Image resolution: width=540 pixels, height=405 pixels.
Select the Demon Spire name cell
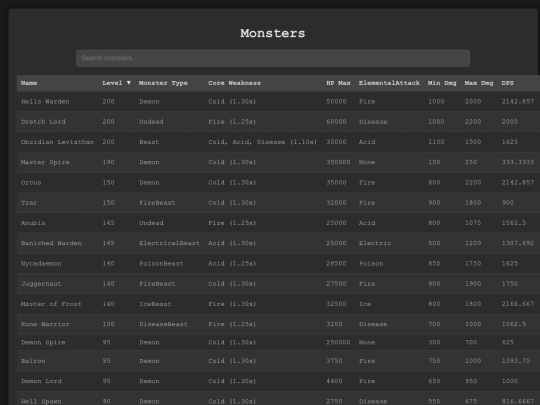coord(43,342)
